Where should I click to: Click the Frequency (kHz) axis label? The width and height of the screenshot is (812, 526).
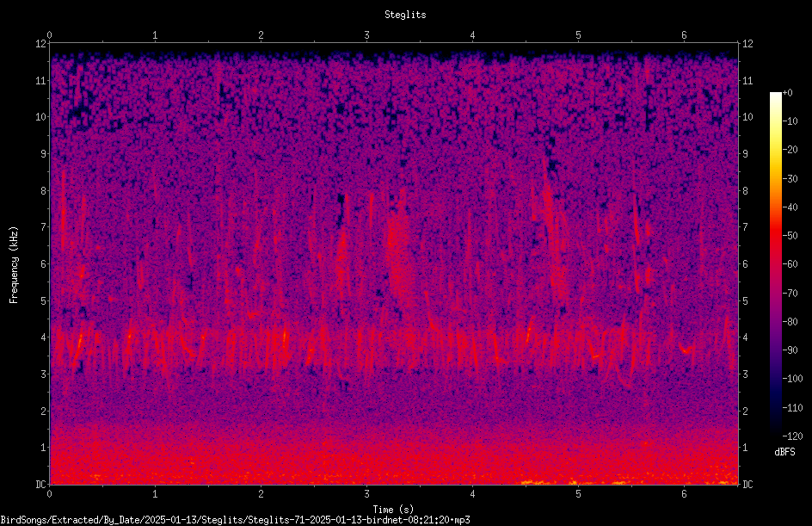[x=14, y=265]
